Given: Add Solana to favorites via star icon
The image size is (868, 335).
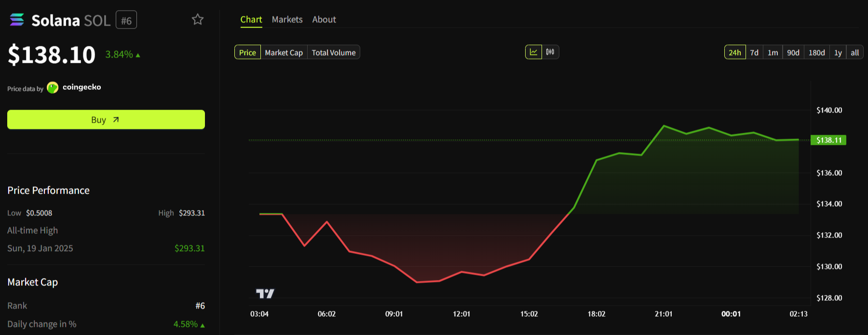Looking at the screenshot, I should [x=198, y=19].
